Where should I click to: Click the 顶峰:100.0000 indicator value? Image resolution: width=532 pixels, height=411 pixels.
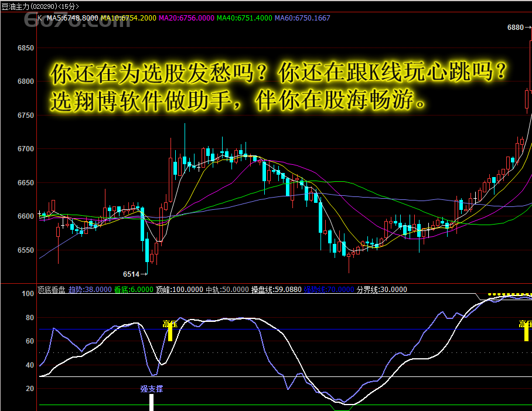[x=179, y=290]
